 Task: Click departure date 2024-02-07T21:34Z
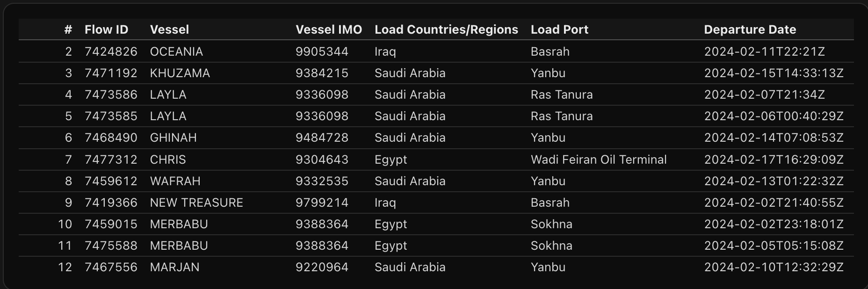764,94
